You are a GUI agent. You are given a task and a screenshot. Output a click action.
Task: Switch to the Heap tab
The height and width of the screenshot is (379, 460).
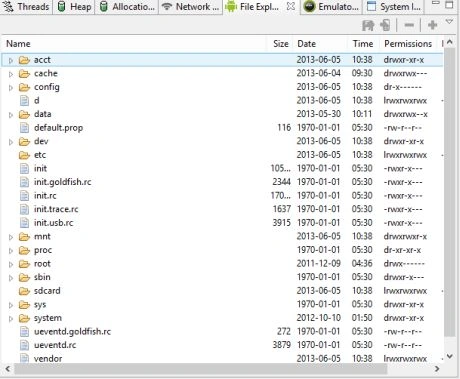74,6
